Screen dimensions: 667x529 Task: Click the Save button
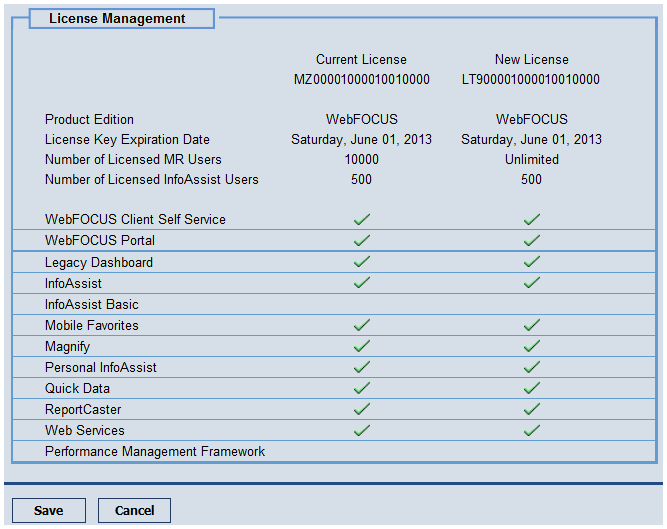coord(48,510)
